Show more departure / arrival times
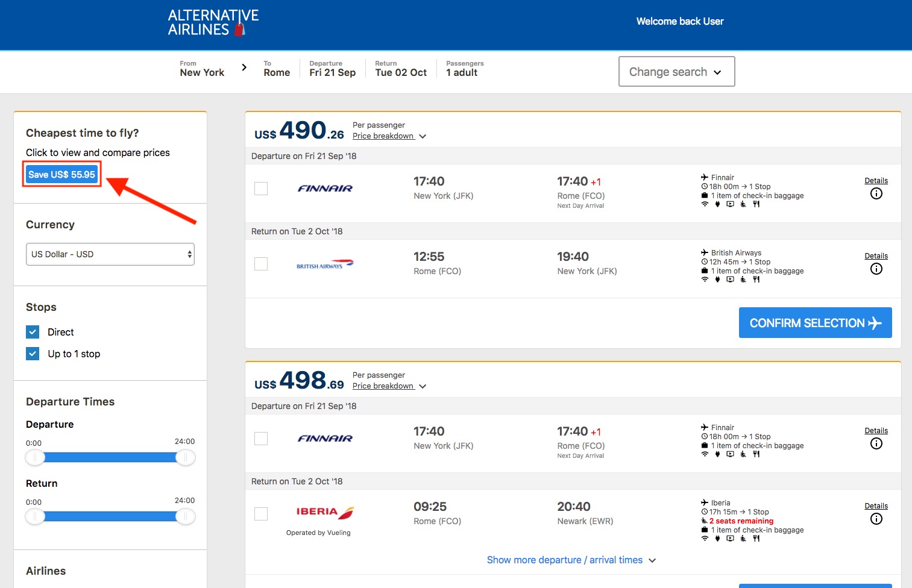912x588 pixels. (571, 560)
